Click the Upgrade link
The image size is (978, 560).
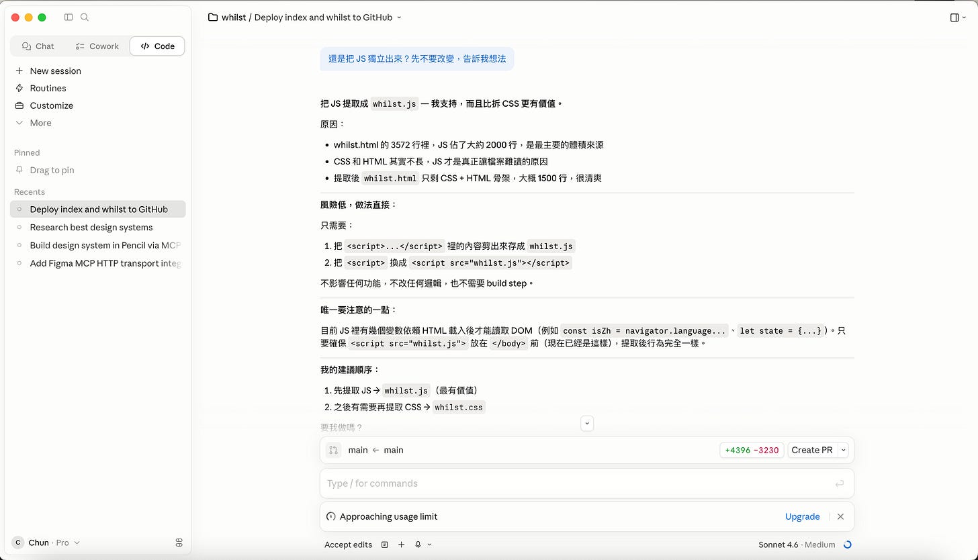[802, 517]
